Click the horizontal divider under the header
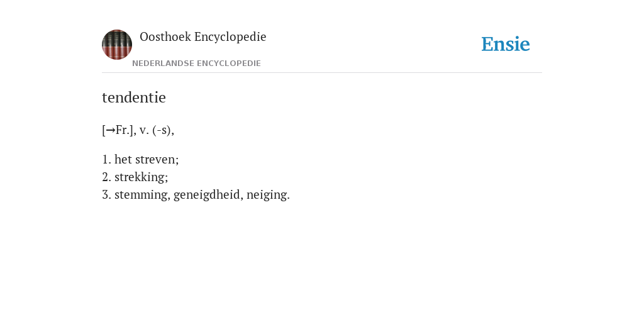 322,73
